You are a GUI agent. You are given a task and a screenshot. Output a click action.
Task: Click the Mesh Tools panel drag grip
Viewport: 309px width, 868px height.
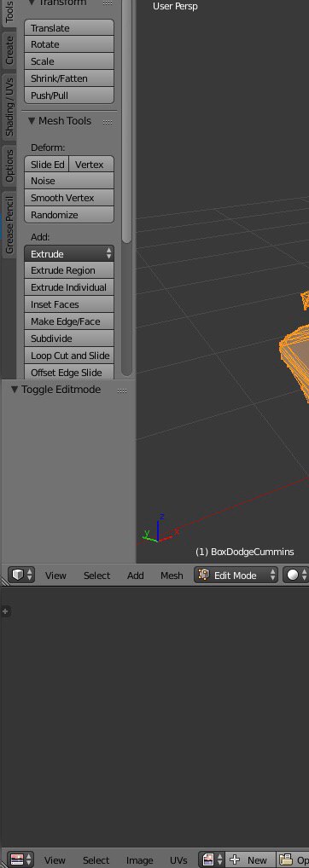108,122
